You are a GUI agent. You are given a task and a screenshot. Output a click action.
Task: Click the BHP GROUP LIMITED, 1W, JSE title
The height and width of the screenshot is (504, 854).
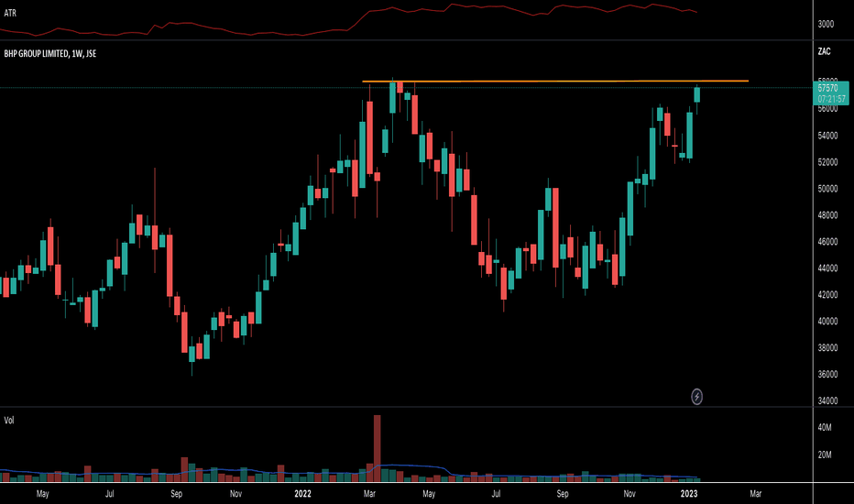pos(50,53)
